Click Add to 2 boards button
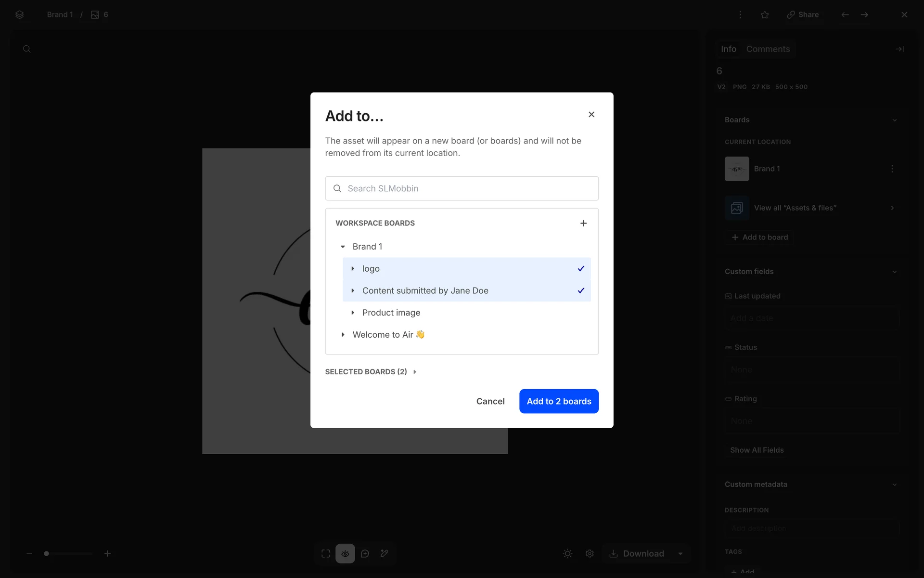Viewport: 924px width, 578px height. click(x=559, y=401)
